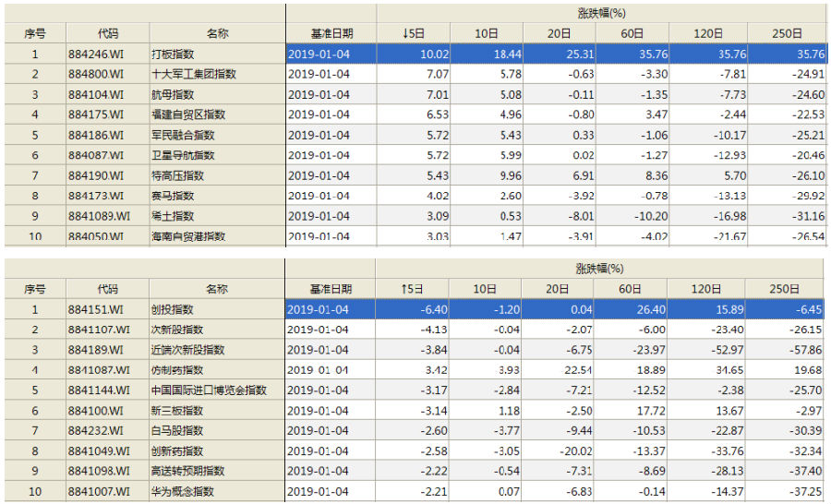Click 基准日期 header in the bottom table
Screen dimensions: 831x504
pyautogui.click(x=331, y=289)
